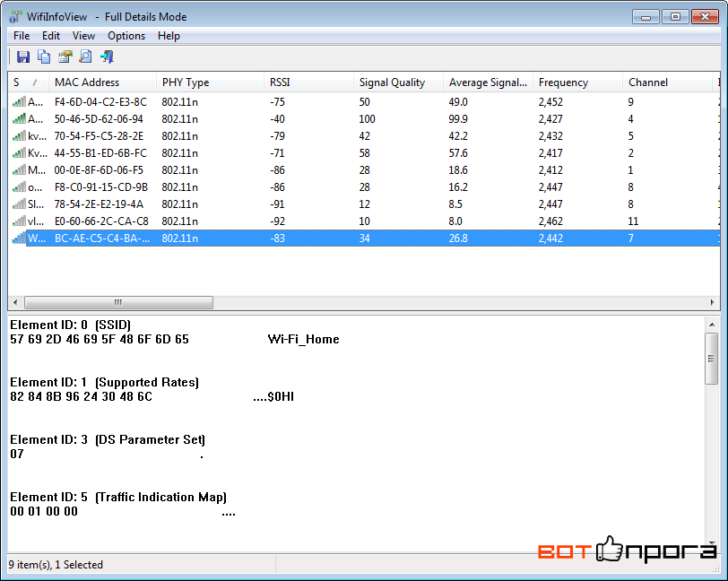
Task: Open the Help menu
Action: tap(169, 36)
